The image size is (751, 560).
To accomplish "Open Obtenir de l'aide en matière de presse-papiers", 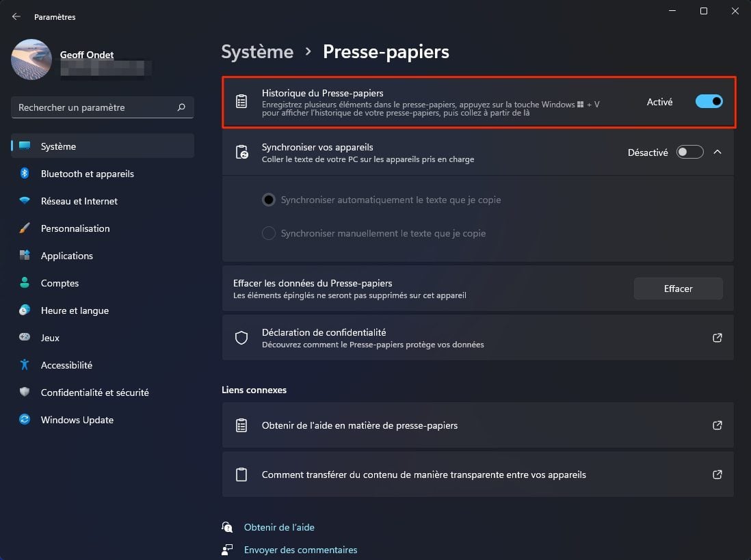I will [x=477, y=425].
